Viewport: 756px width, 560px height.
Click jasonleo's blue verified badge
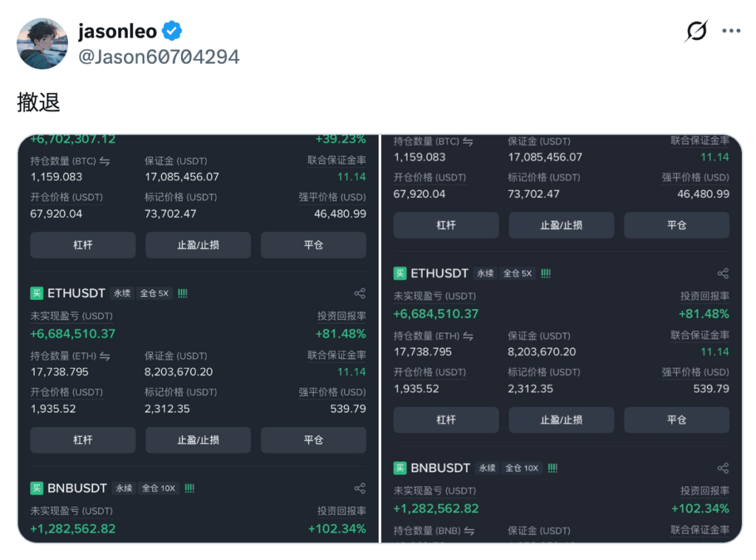(172, 31)
